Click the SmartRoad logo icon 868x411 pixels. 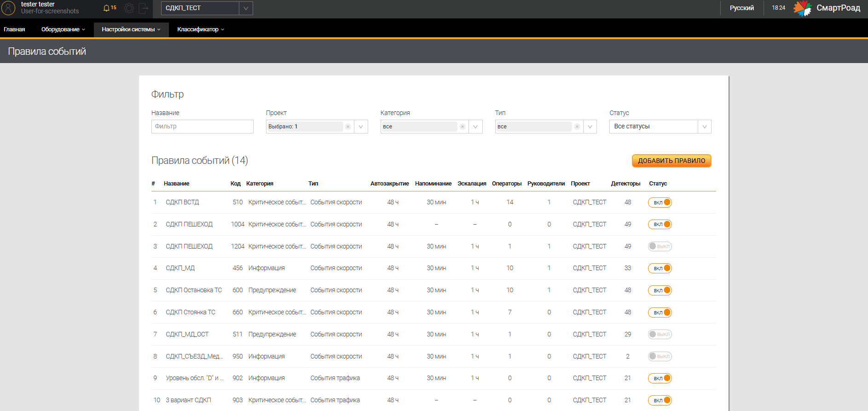(803, 8)
